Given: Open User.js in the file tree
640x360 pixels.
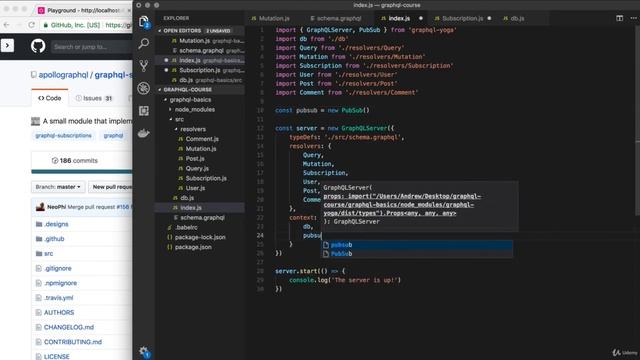Looking at the screenshot, I should coord(195,188).
